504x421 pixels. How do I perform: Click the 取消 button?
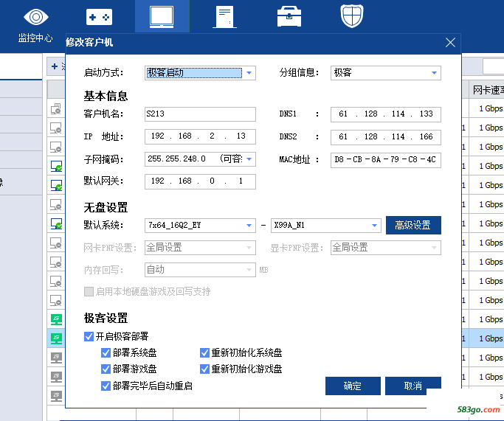tap(413, 386)
